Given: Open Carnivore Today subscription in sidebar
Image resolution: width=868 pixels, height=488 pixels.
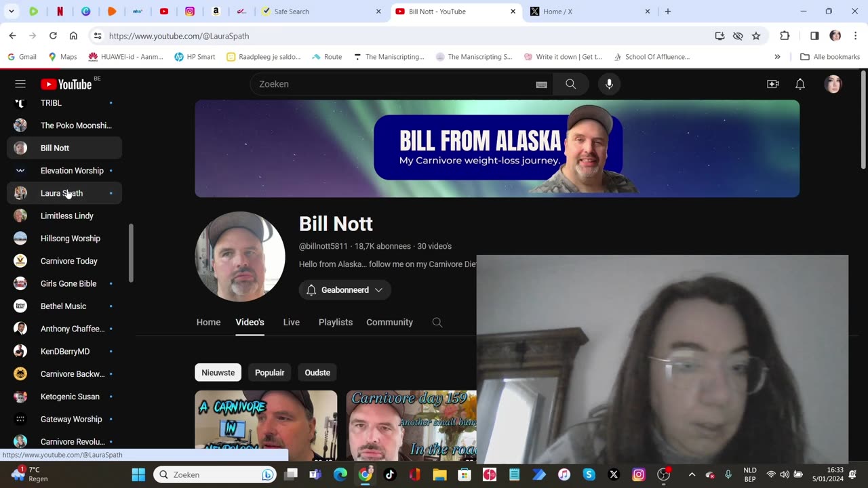Looking at the screenshot, I should click(64, 261).
